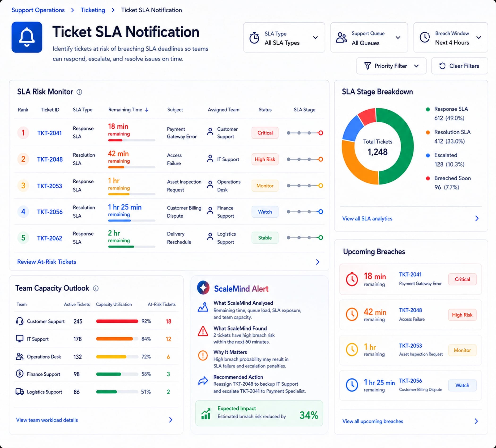
Task: Click the truck icon for Logistics Support row
Action: click(20, 391)
